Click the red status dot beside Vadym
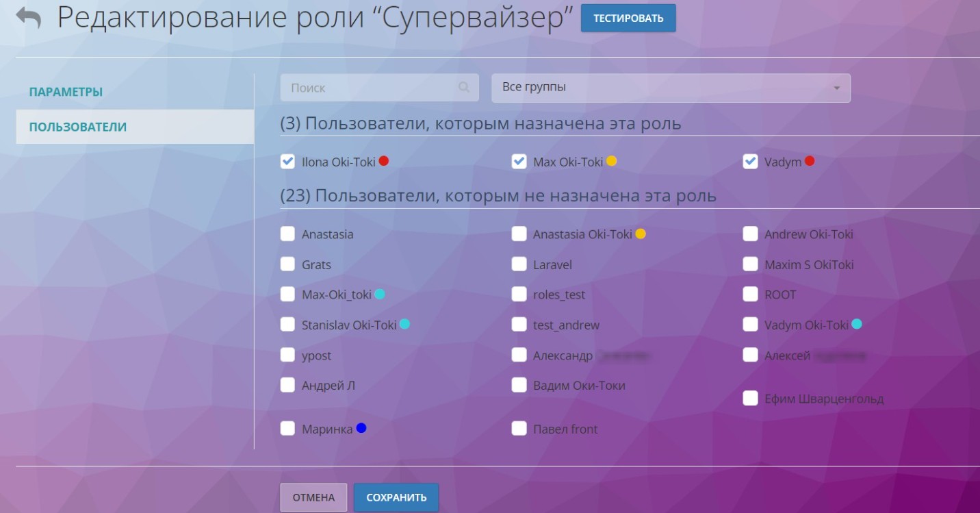Viewport: 980px width, 513px height. point(810,161)
